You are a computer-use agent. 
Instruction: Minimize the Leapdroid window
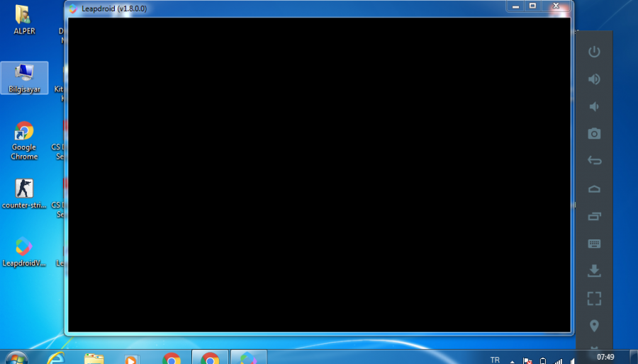515,6
